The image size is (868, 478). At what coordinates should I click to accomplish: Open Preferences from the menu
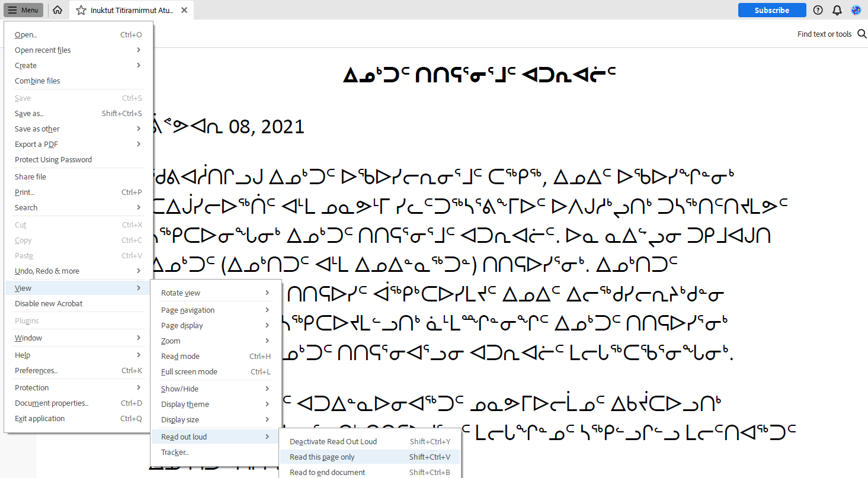point(36,370)
